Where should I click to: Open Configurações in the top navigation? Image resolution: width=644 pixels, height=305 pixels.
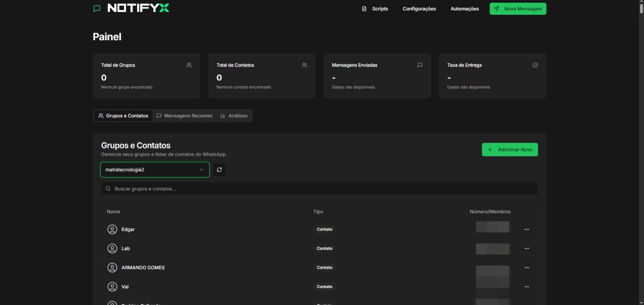(x=419, y=9)
